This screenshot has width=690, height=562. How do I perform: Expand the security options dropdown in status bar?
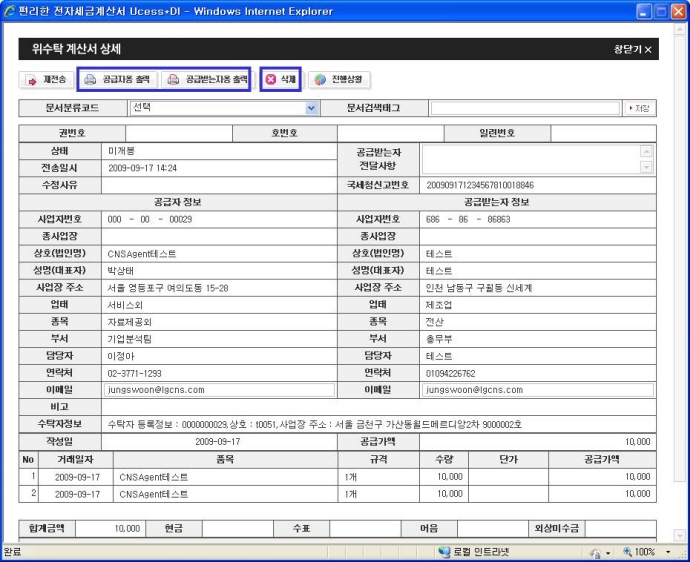(x=607, y=552)
